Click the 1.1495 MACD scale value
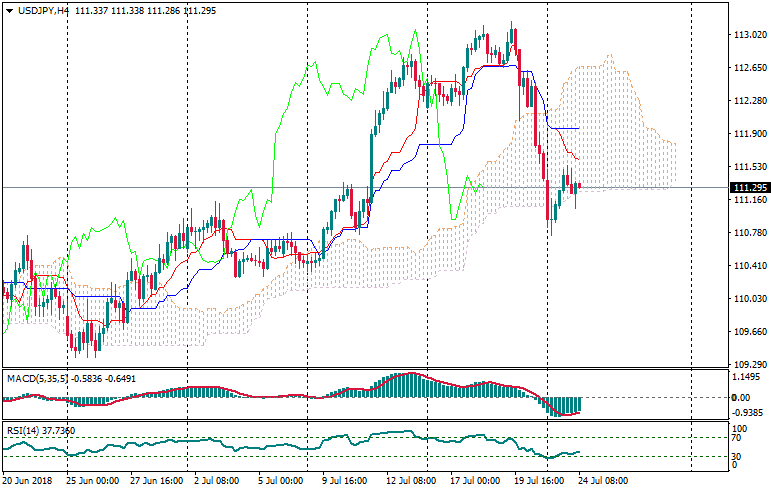Screen dimensions: 771x492 [747, 377]
